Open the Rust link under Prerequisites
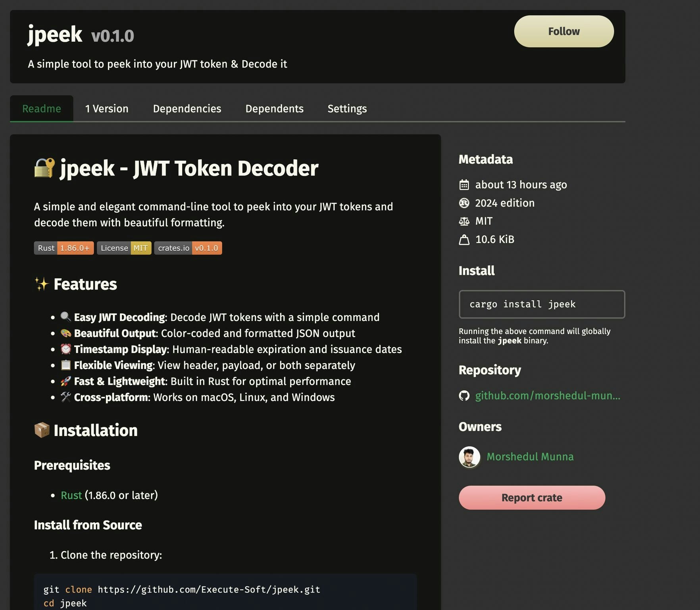 71,495
